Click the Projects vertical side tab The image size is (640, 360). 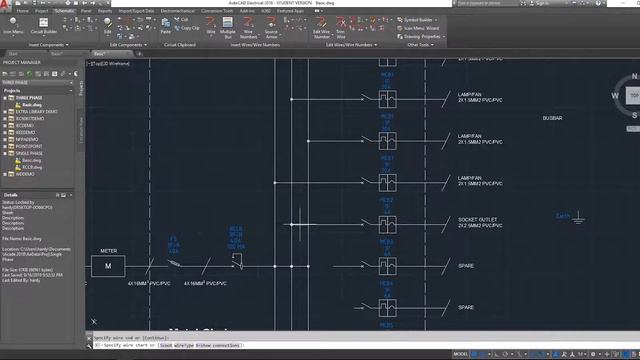[81, 88]
